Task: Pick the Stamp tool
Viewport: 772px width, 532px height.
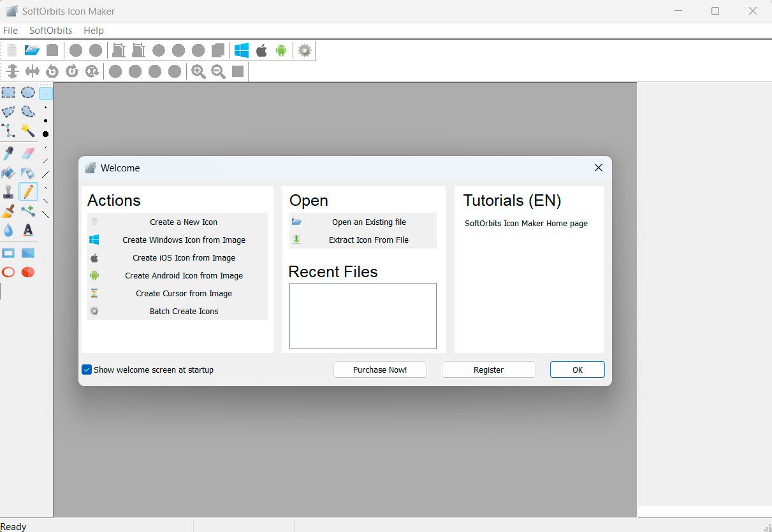Action: (x=9, y=191)
